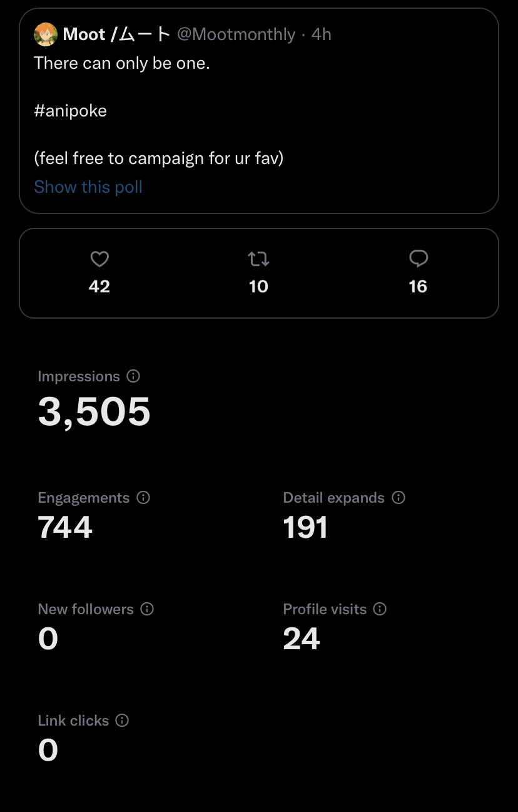Click the like heart icon
518x812 pixels.
point(99,259)
